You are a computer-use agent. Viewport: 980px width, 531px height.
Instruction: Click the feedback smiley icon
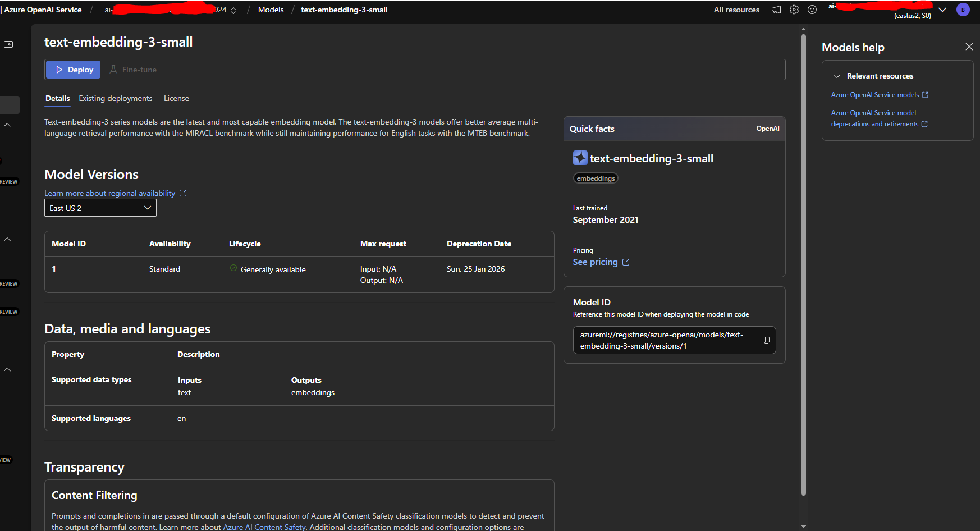(812, 10)
